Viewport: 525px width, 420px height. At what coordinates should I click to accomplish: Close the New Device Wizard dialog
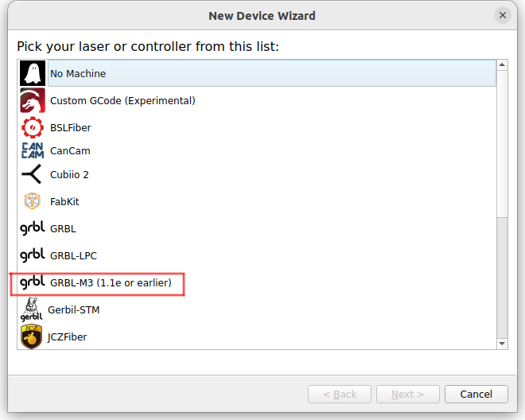pos(503,15)
